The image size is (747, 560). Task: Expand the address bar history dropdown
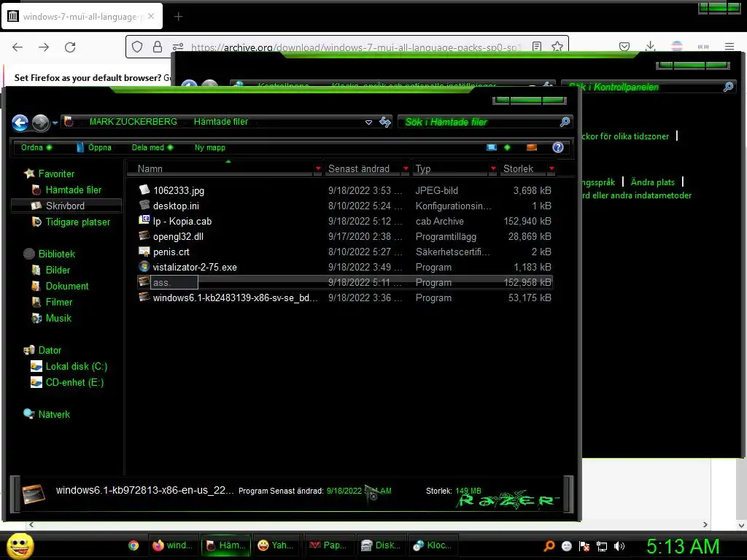point(368,122)
